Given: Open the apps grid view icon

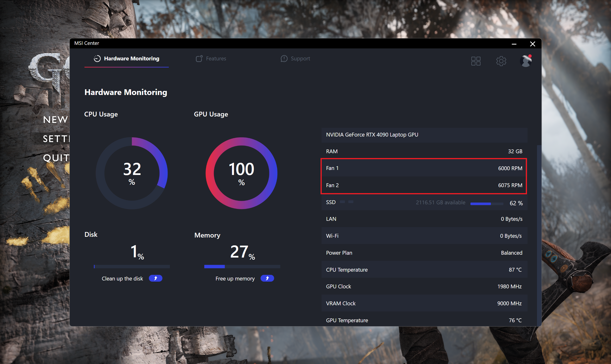Looking at the screenshot, I should [x=476, y=61].
